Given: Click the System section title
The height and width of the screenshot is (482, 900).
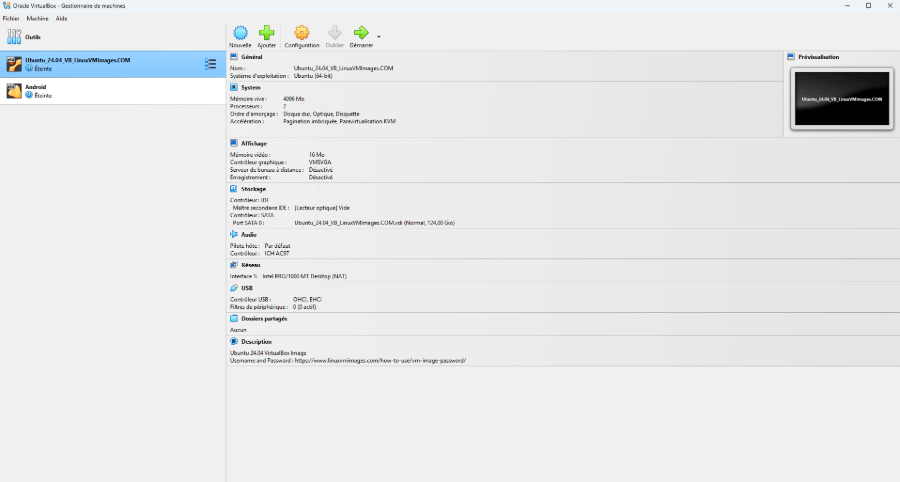Looking at the screenshot, I should tap(250, 87).
